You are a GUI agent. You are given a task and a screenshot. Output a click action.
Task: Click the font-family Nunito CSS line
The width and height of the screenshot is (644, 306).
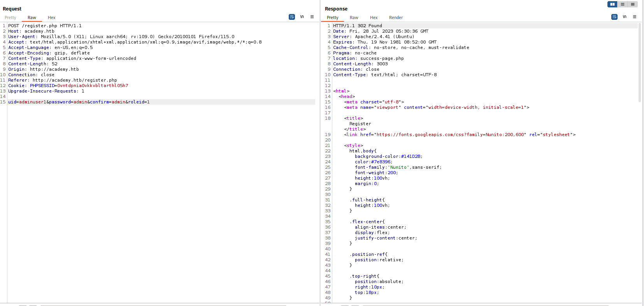point(398,167)
